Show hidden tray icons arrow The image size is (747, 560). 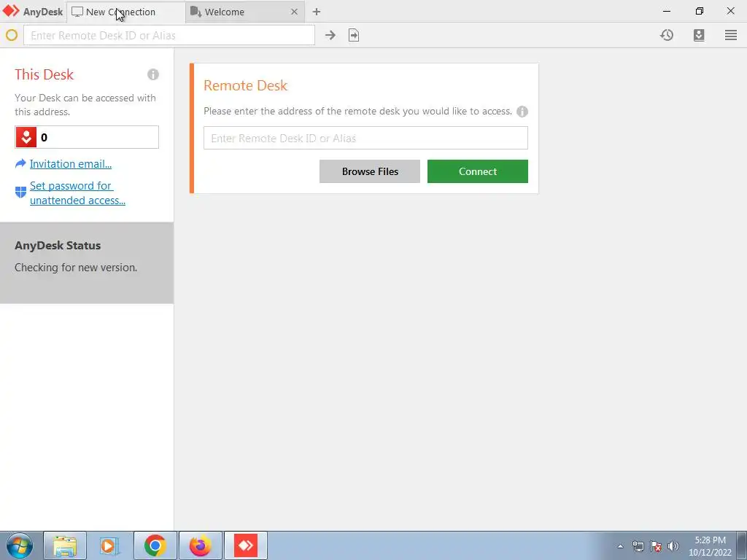pos(620,546)
